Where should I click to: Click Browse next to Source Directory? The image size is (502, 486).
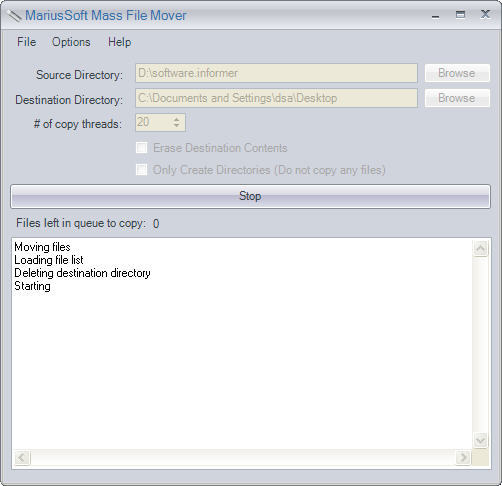(x=457, y=73)
